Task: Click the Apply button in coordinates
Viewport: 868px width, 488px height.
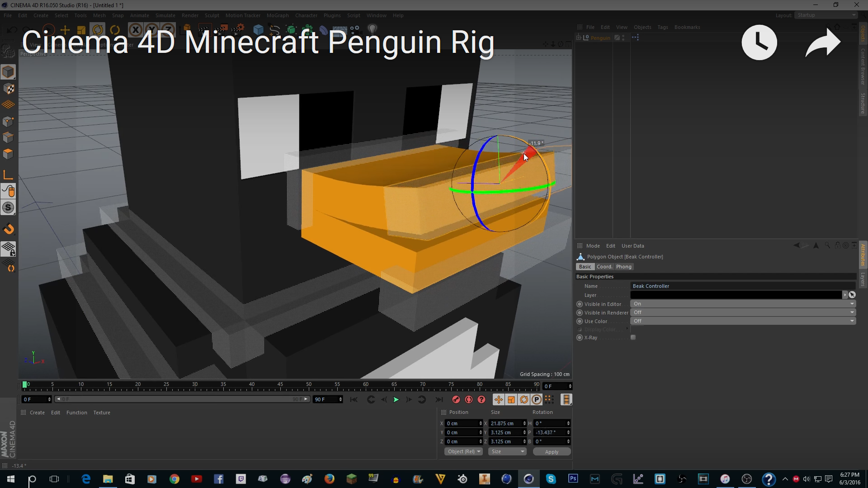Action: point(552,451)
